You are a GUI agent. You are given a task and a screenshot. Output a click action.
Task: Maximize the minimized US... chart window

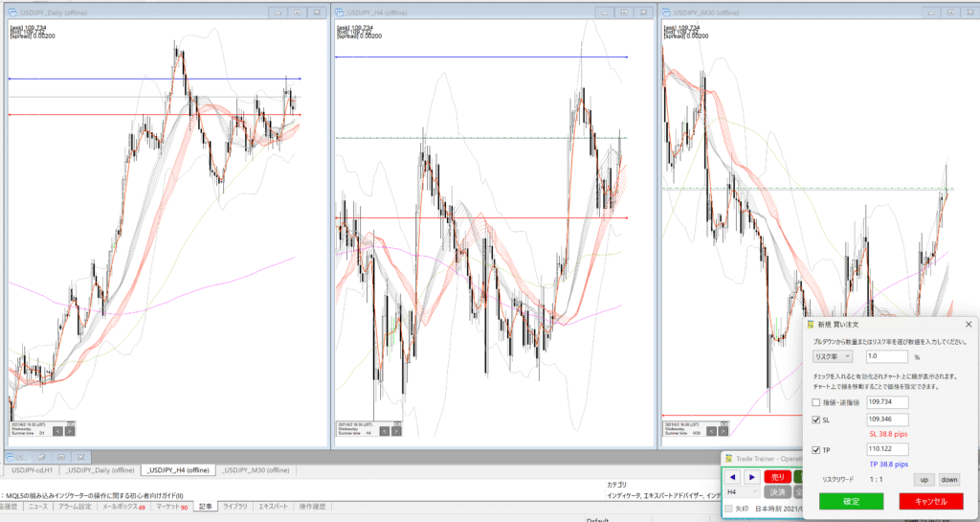(60, 457)
